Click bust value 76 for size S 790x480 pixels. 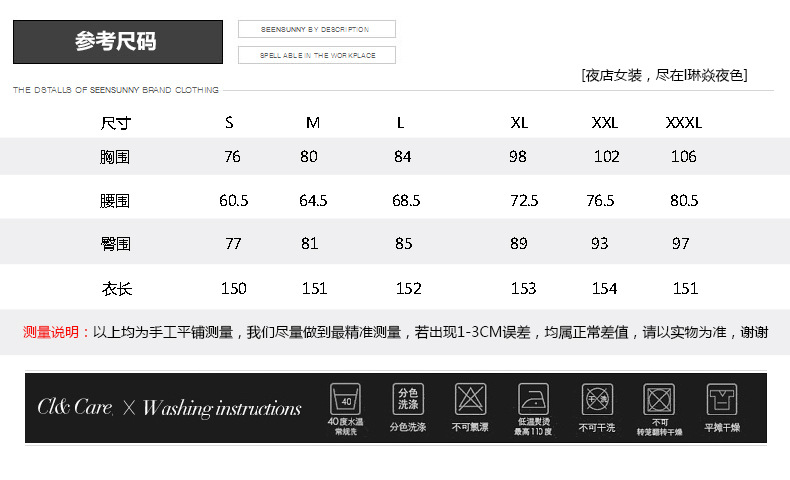tap(232, 157)
